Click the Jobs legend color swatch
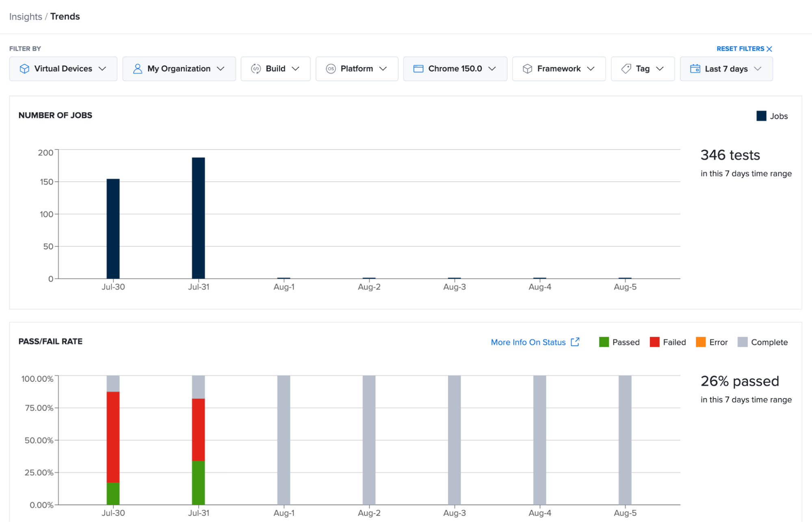Image resolution: width=812 pixels, height=522 pixels. coord(761,116)
